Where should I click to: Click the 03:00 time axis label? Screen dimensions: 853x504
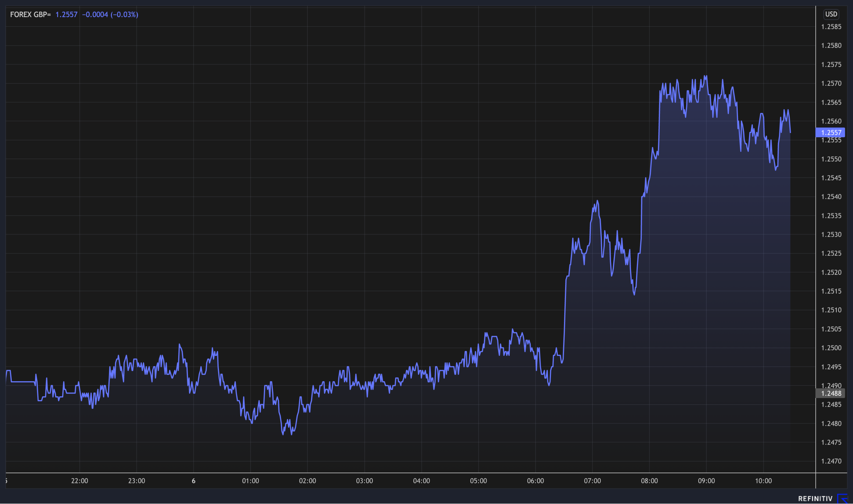[364, 481]
